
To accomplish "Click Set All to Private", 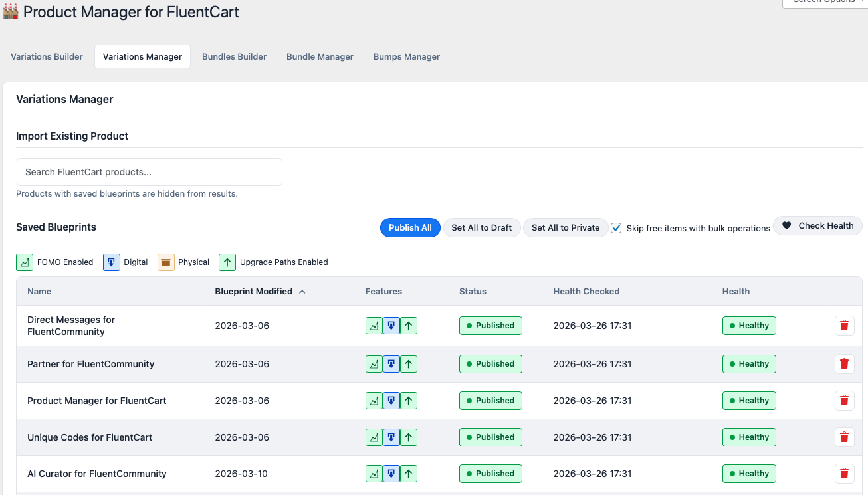I will point(566,227).
